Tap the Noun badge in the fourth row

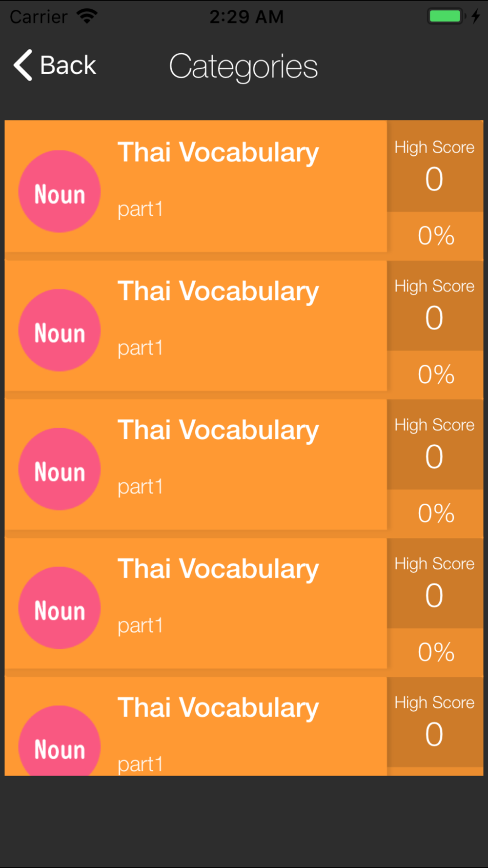(x=60, y=608)
